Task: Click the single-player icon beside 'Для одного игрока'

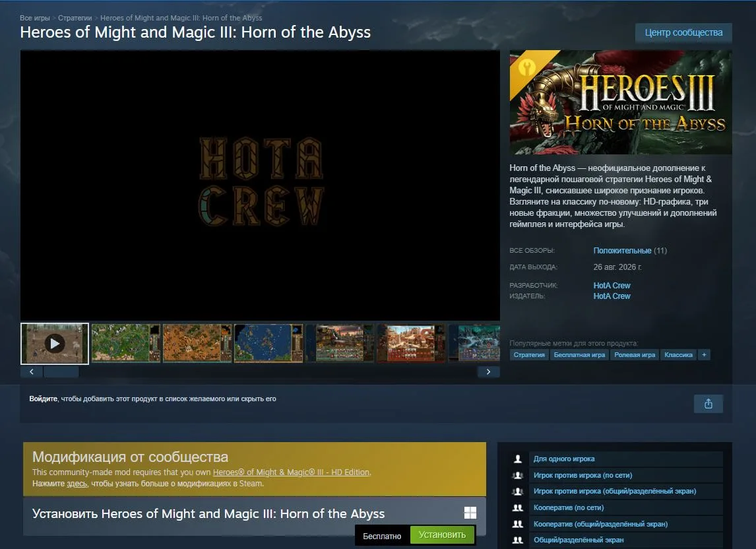Action: [517, 459]
